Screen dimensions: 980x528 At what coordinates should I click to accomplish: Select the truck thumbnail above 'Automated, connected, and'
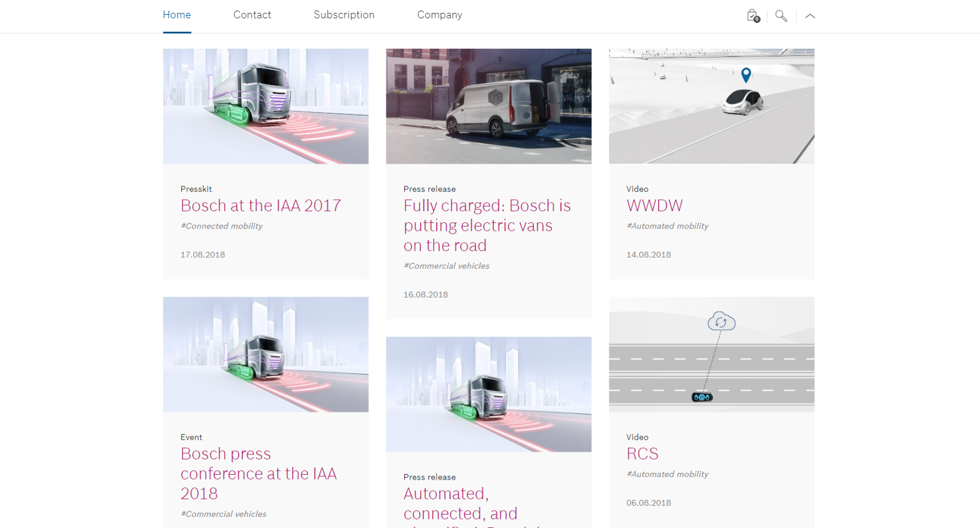[489, 394]
